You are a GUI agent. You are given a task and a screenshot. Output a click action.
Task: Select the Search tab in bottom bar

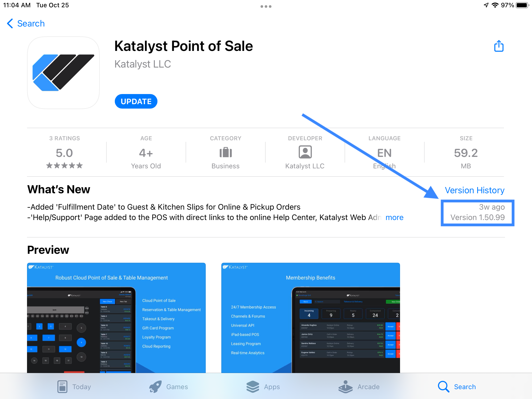click(x=457, y=387)
